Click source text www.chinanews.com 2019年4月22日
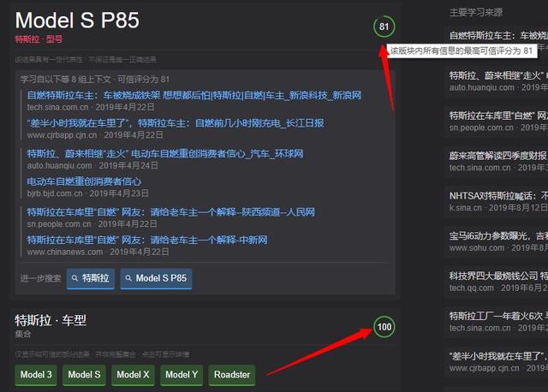The width and height of the screenshot is (548, 392). 98,252
